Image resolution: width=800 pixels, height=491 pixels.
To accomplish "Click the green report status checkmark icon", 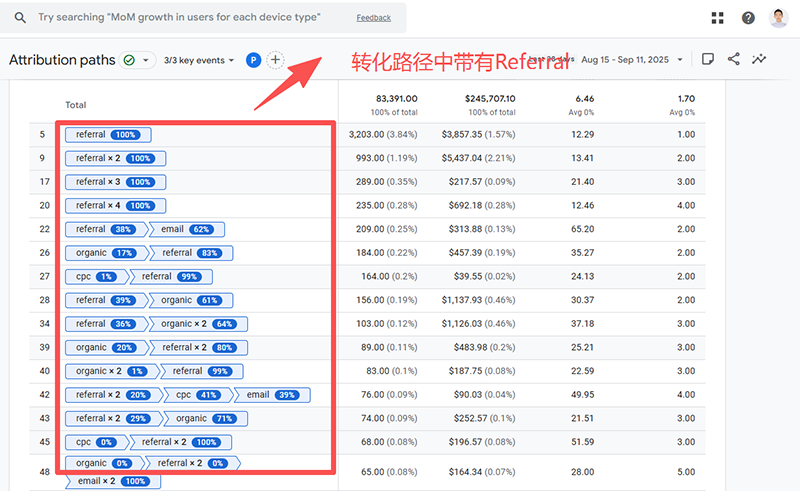I will pyautogui.click(x=128, y=60).
